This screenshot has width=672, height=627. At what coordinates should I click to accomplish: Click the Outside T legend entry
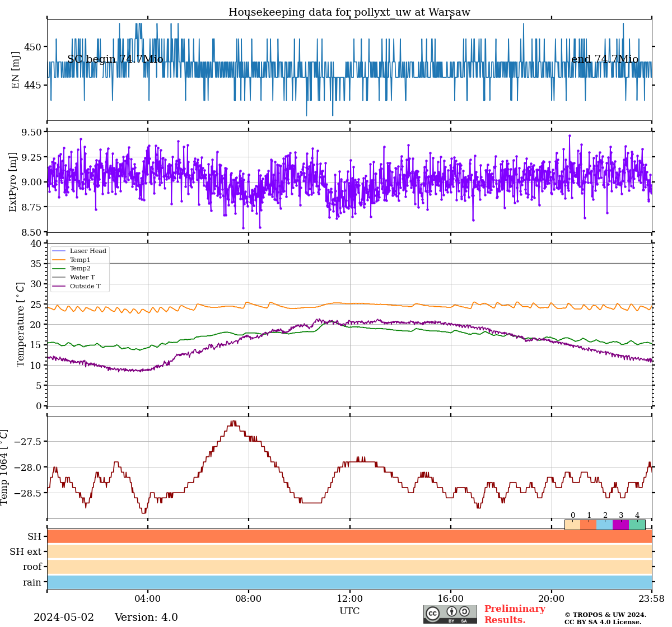coord(76,286)
